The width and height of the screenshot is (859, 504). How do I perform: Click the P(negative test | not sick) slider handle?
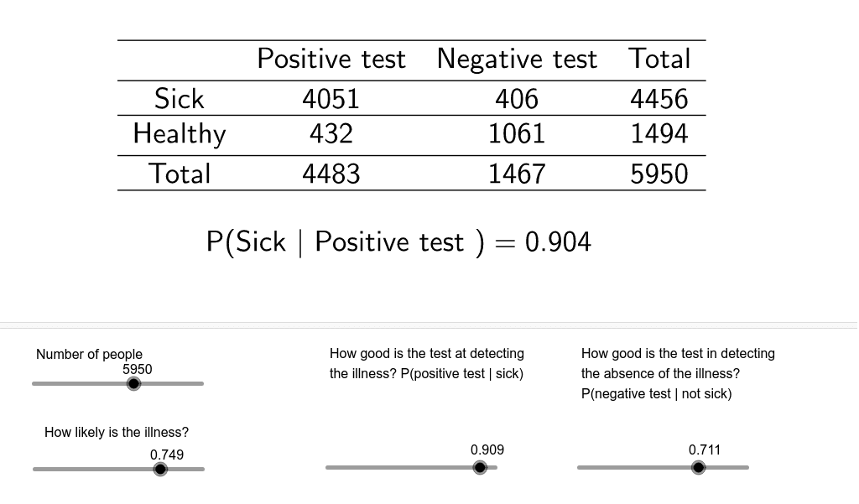click(698, 467)
